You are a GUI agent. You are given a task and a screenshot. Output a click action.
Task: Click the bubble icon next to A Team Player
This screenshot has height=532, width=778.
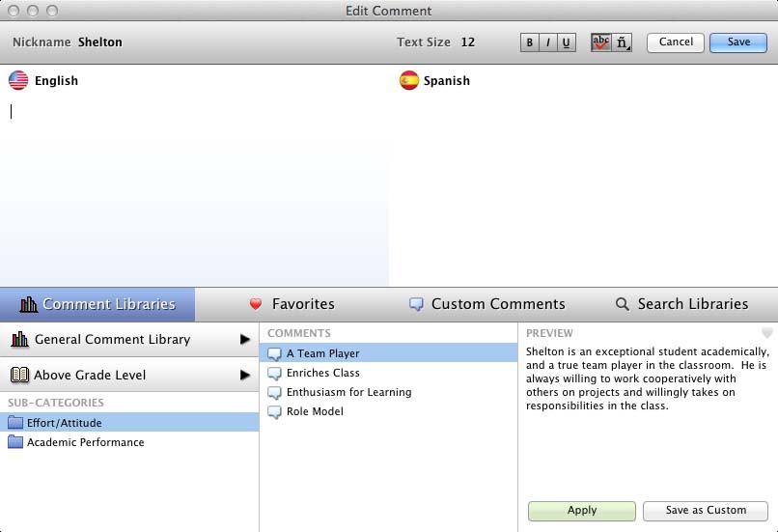click(274, 353)
